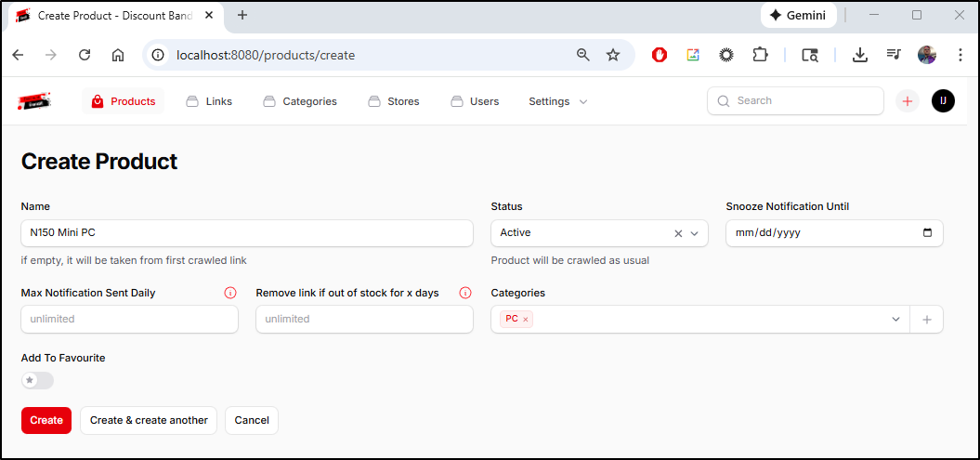Viewport: 980px width, 460px height.
Task: Click info icon for Remove link field
Action: coord(465,293)
